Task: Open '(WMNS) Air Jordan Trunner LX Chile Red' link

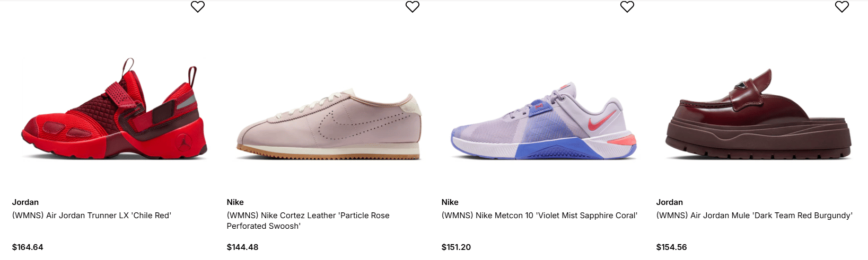Action: pos(92,216)
